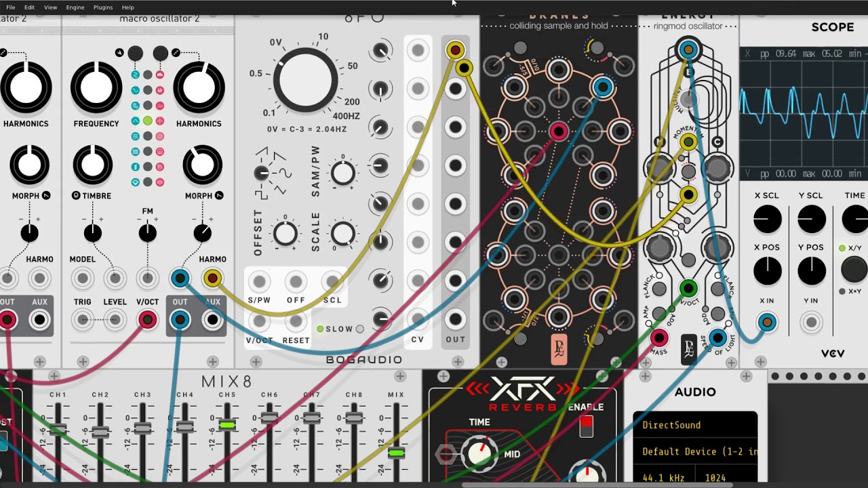Screen dimensions: 868x488
Task: Open the DirectSound driver dropdown
Action: click(695, 425)
